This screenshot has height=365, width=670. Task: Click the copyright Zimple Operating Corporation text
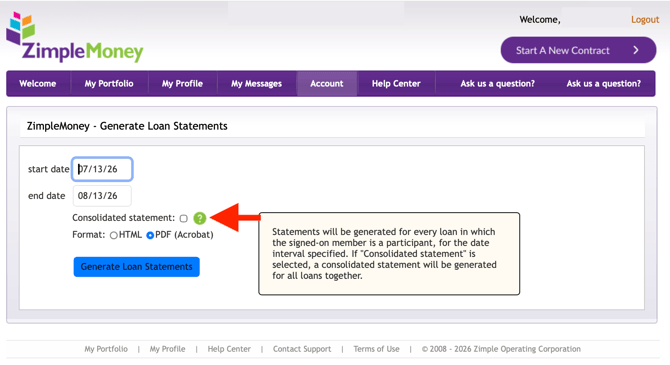coord(501,349)
